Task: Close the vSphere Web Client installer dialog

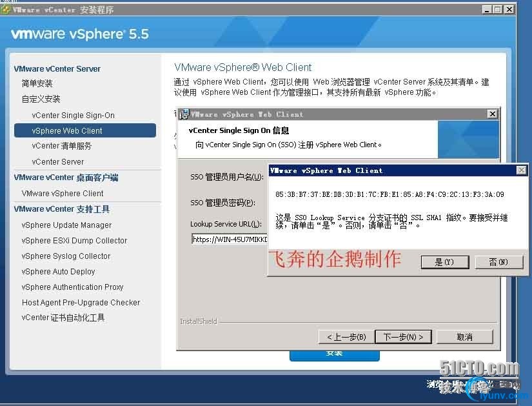Action: pyautogui.click(x=492, y=114)
